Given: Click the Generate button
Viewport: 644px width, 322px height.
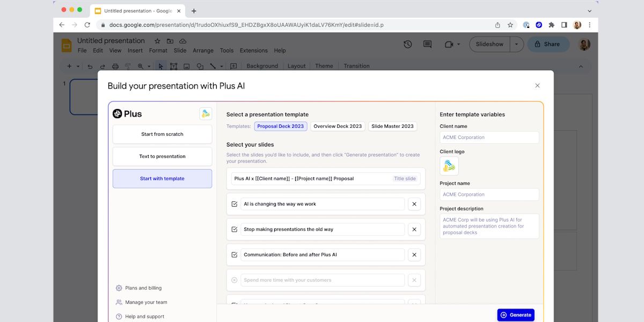Looking at the screenshot, I should 516,315.
